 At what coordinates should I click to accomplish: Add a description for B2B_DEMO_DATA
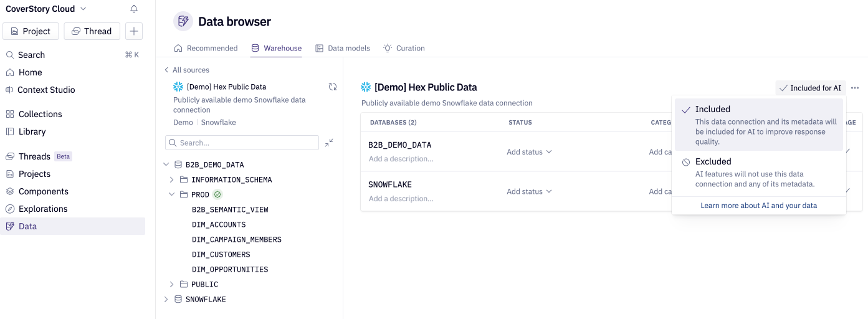[401, 159]
